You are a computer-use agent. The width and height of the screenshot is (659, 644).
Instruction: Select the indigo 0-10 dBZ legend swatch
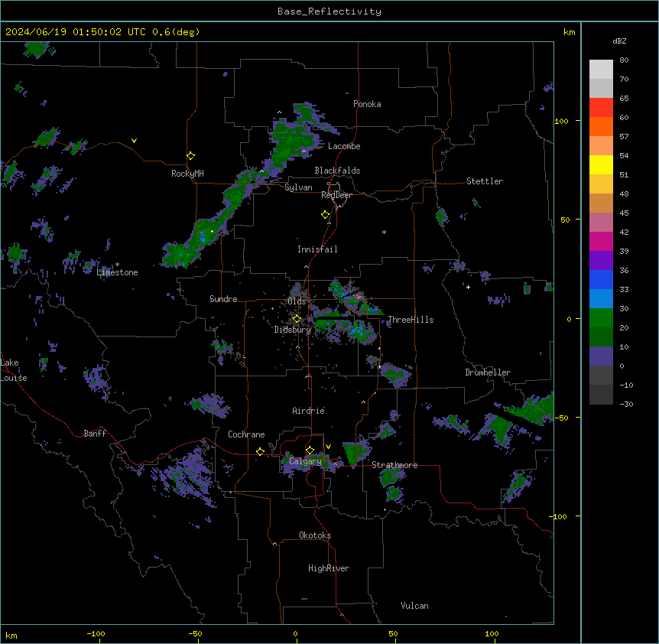(x=601, y=356)
